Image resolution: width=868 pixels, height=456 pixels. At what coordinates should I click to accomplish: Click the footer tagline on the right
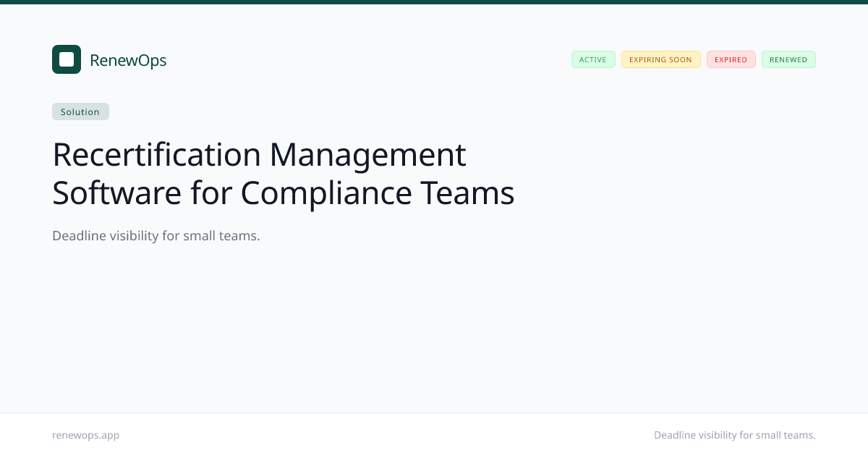[x=735, y=435]
